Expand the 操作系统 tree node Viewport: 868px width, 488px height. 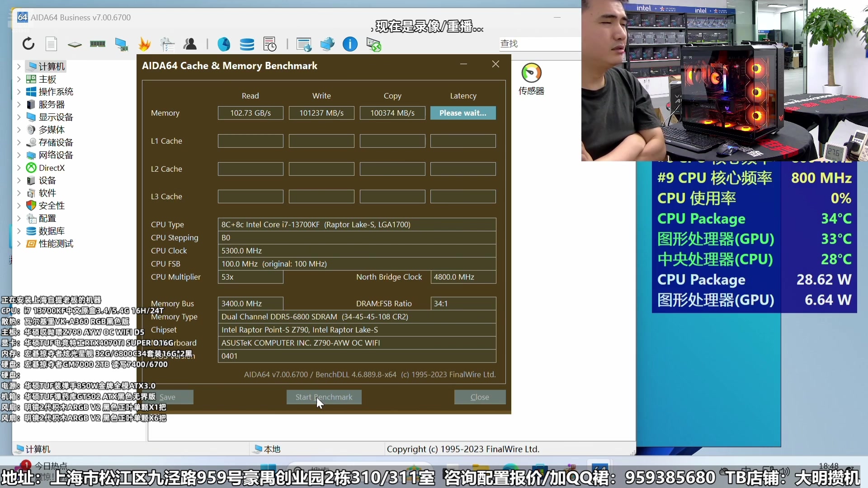[19, 92]
